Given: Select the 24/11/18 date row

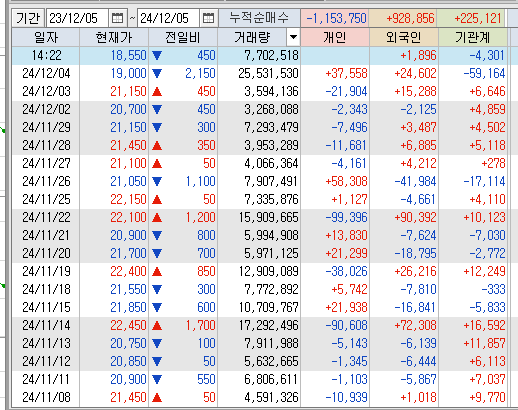Looking at the screenshot, I should [46, 289].
